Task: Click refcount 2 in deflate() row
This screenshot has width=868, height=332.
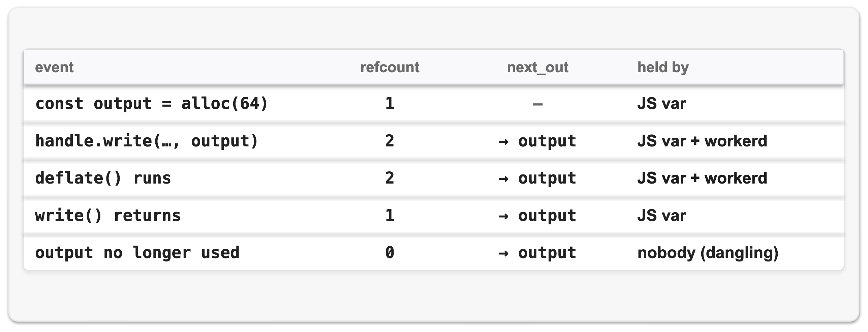Action: 390,178
